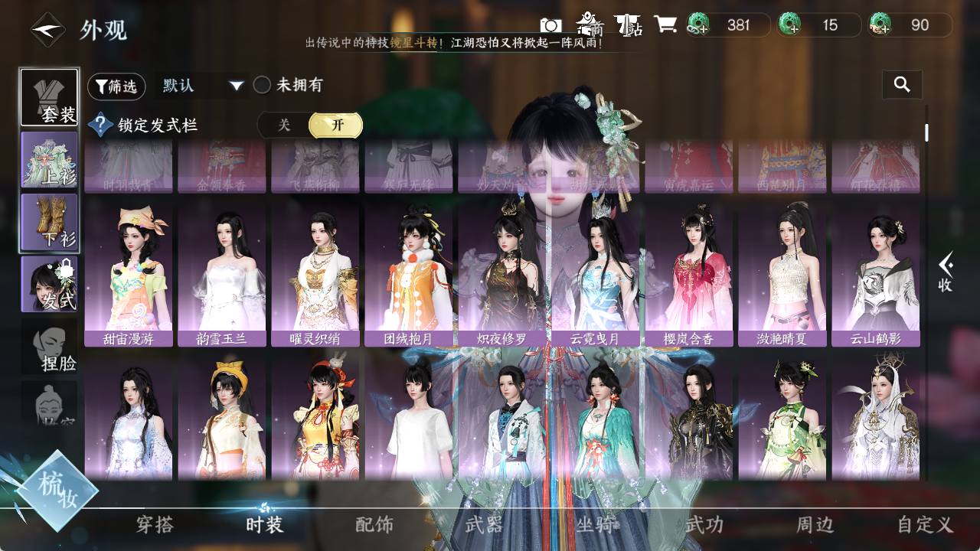Collapse the panel with 收 arrow
Image resolution: width=980 pixels, height=551 pixels.
[x=946, y=272]
